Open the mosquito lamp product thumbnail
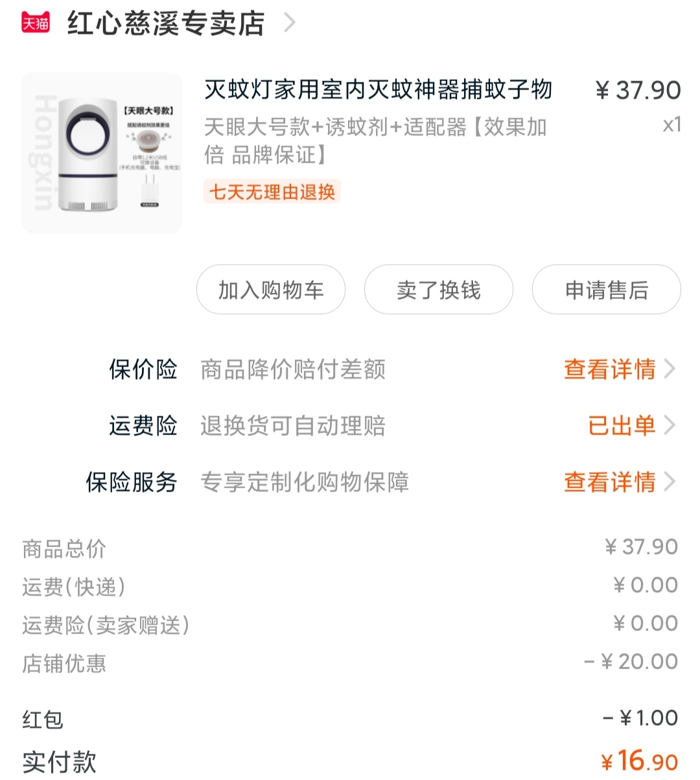Screen dimensions: 700x780 102,153
